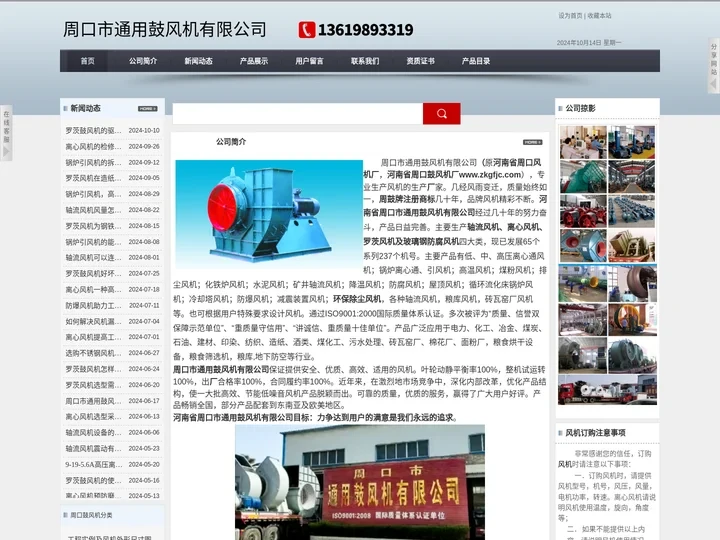Open news 周口市通用鼓风… dated 2024-06-17
This screenshot has height=540, width=720.
[93, 401]
